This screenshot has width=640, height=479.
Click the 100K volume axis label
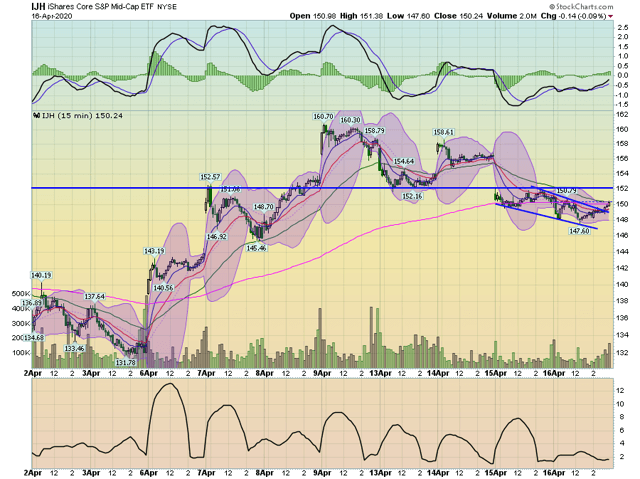(x=21, y=353)
